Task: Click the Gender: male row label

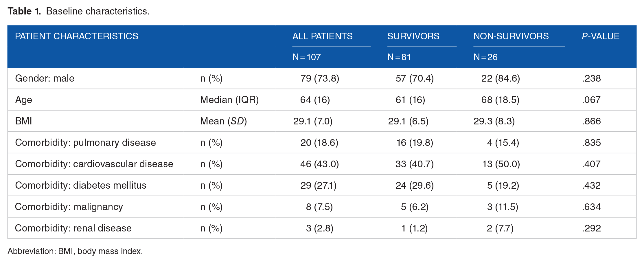Action: (45, 78)
